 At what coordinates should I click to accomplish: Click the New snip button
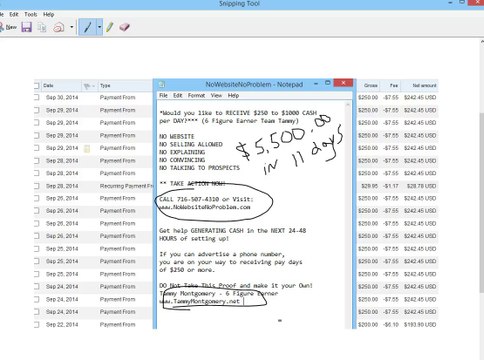point(8,27)
